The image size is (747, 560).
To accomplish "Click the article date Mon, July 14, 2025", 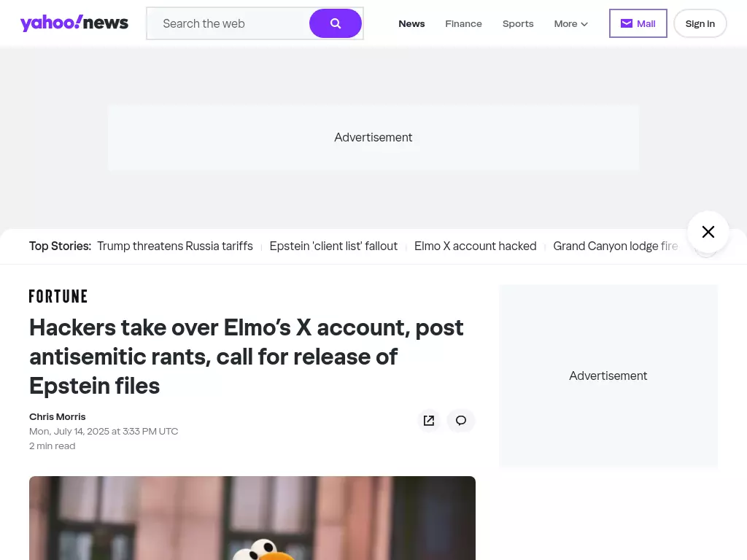I will click(x=104, y=432).
